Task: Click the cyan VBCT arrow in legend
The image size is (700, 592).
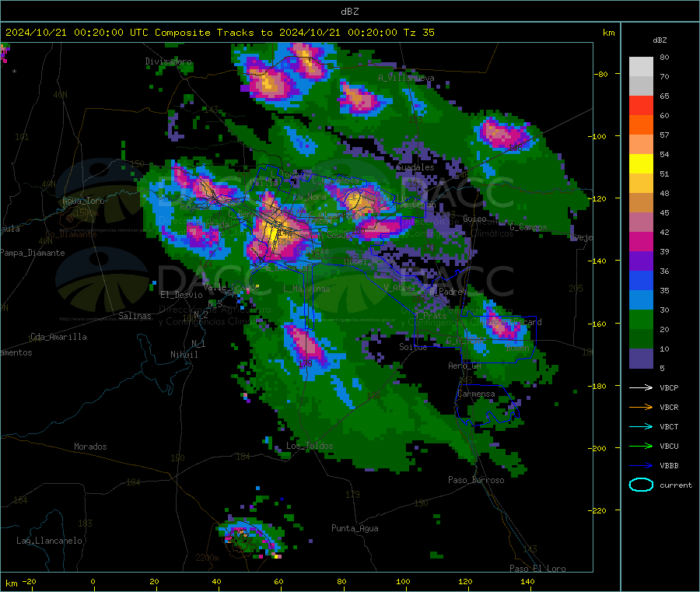Action: coord(641,426)
